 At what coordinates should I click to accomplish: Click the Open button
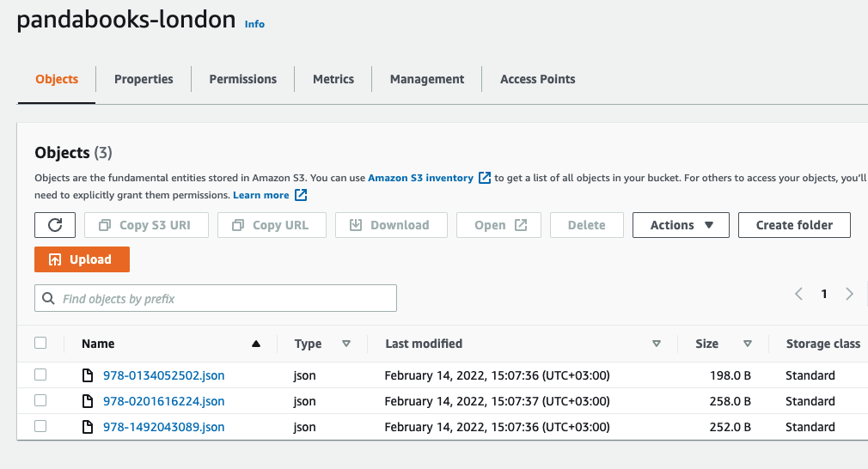click(x=498, y=225)
